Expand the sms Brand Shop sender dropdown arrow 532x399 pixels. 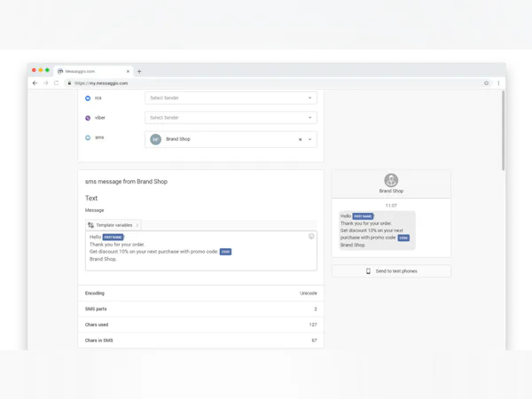[x=309, y=139]
